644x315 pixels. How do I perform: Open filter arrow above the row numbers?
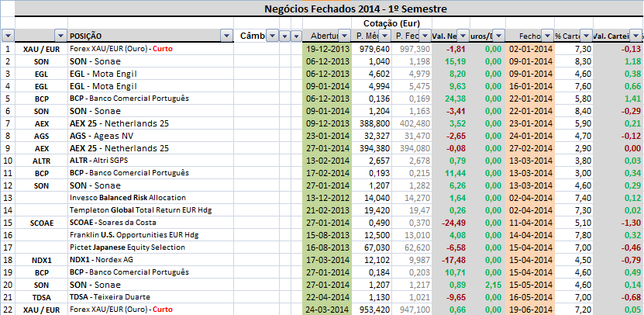tap(9, 36)
